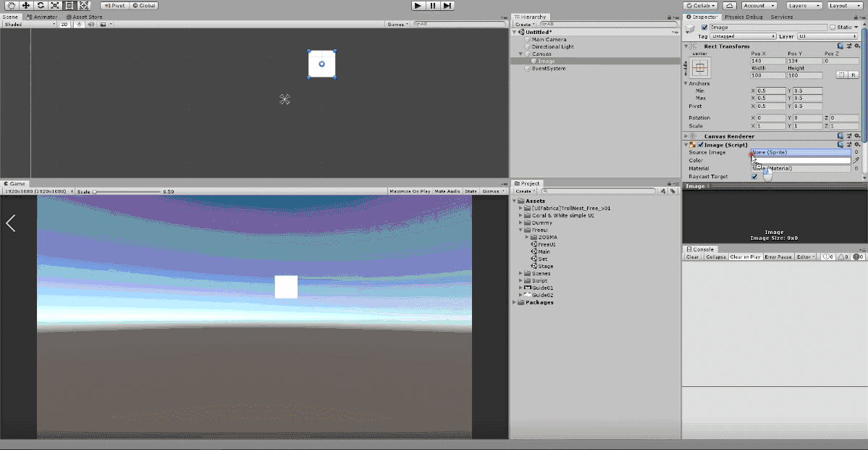Toggle scene audio speaker icon
Screen dimensions: 868x450
90,25
